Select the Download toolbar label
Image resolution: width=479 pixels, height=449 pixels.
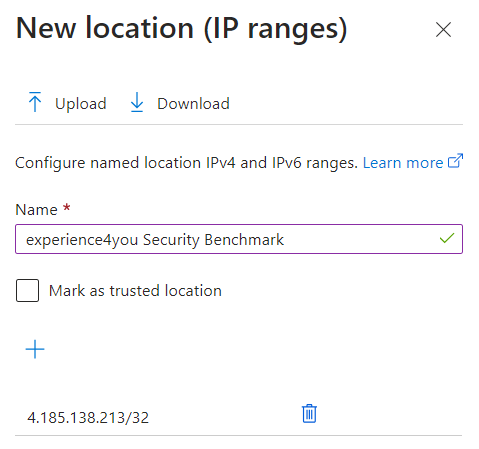193,104
